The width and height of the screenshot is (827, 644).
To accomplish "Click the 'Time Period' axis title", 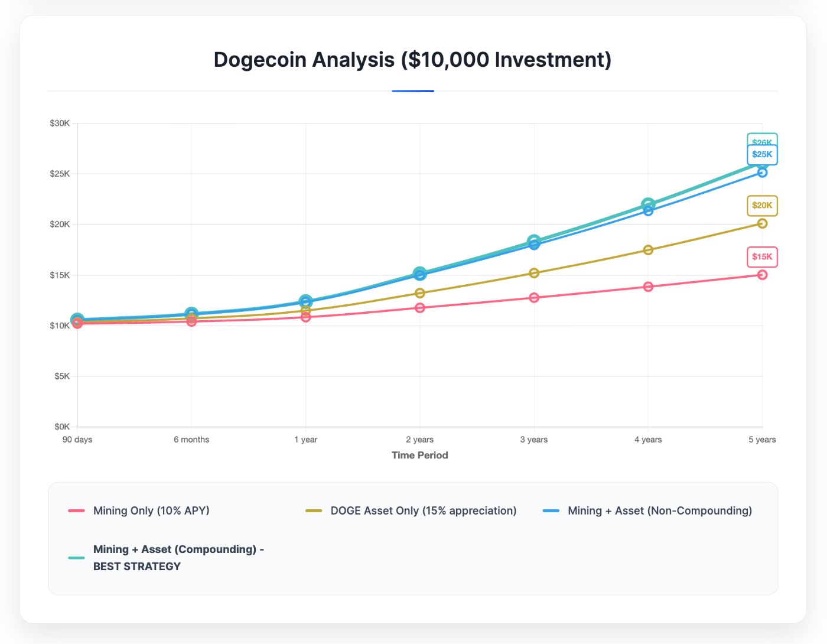I will (x=420, y=455).
